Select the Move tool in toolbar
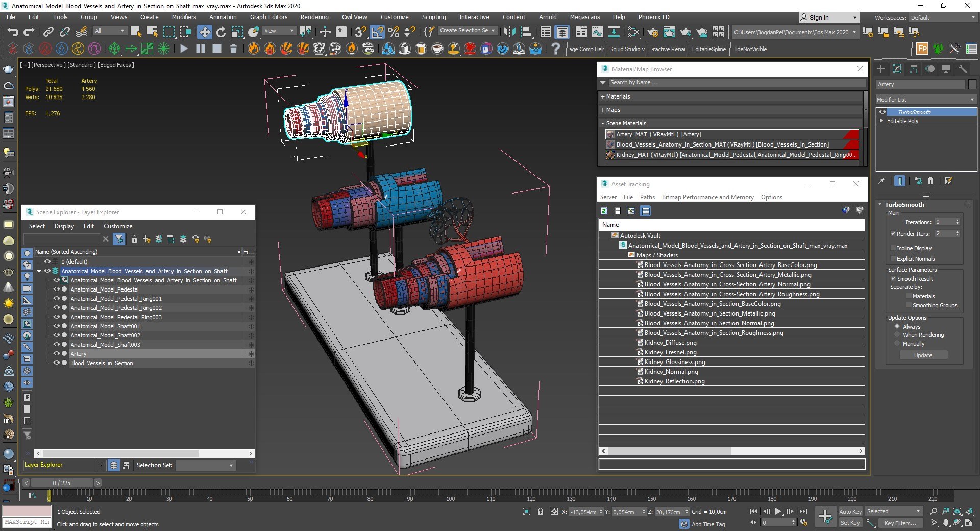980x531 pixels. pos(204,32)
